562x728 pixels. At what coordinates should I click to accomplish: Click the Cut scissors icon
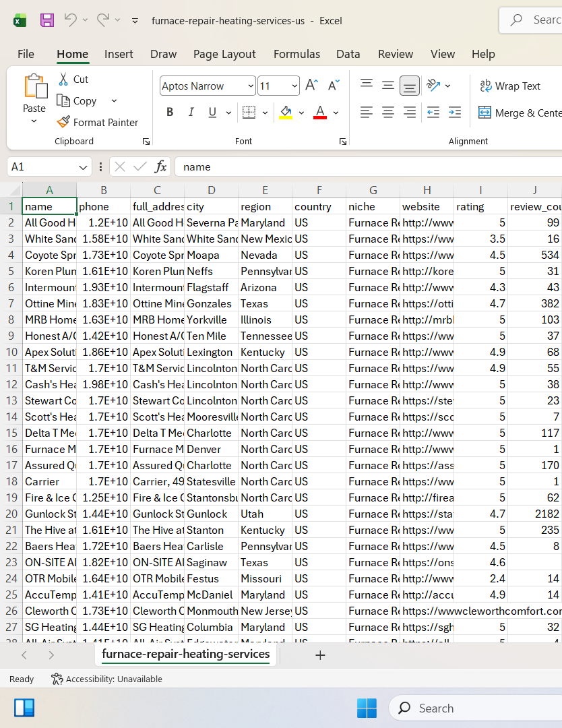pyautogui.click(x=63, y=80)
